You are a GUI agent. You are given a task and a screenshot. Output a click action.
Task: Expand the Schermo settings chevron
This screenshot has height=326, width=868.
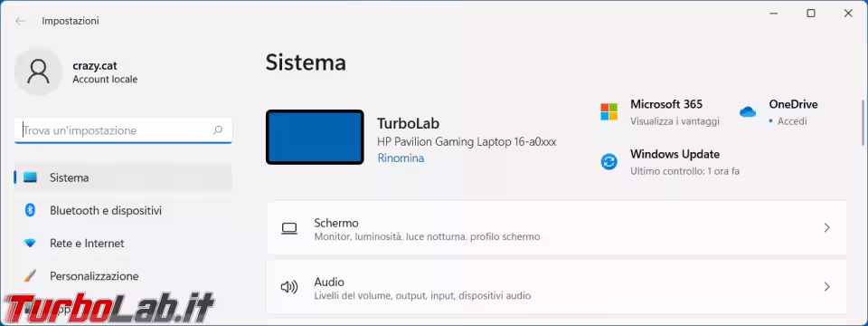point(826,228)
